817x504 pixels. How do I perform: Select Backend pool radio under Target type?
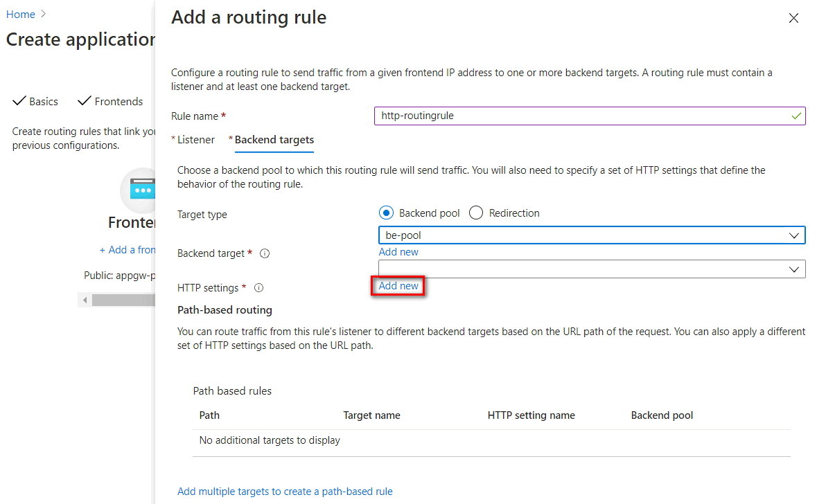click(x=386, y=213)
